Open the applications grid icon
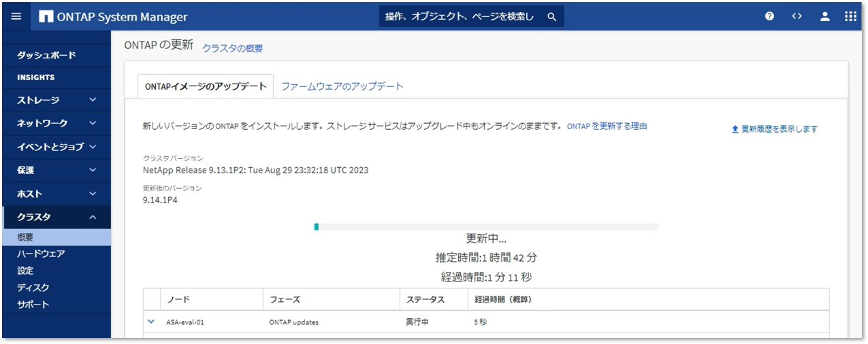 pyautogui.click(x=851, y=17)
